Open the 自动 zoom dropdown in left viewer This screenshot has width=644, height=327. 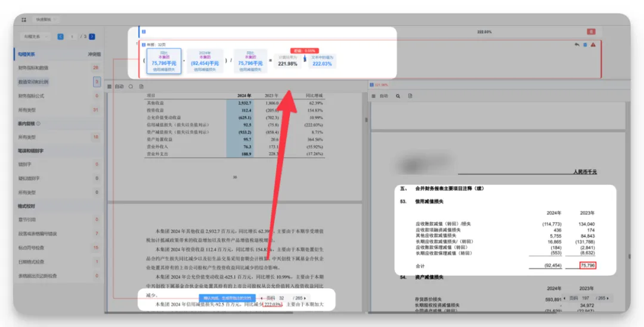[119, 87]
